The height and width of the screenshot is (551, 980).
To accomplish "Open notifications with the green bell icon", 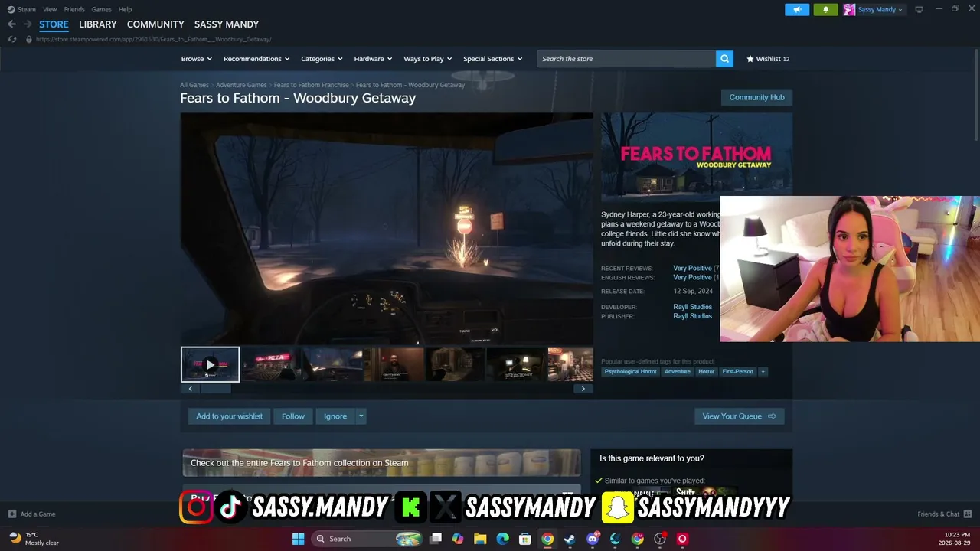I will 825,9.
